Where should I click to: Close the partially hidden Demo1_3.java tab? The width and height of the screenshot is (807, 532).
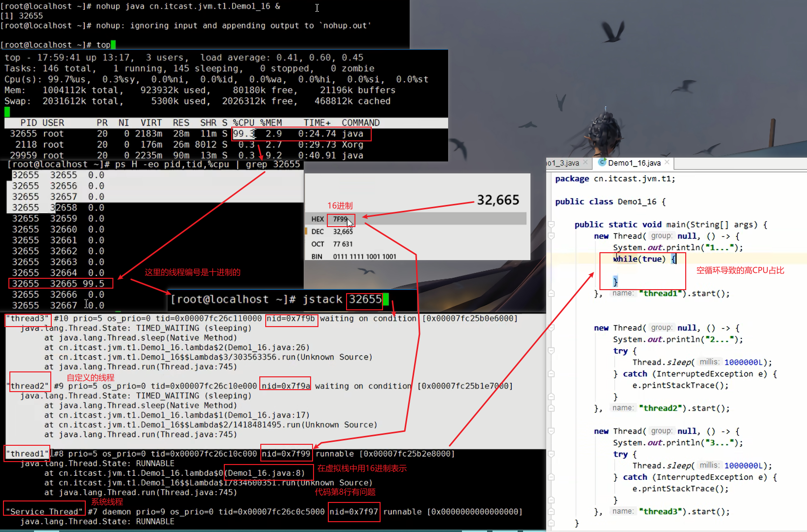pyautogui.click(x=585, y=163)
